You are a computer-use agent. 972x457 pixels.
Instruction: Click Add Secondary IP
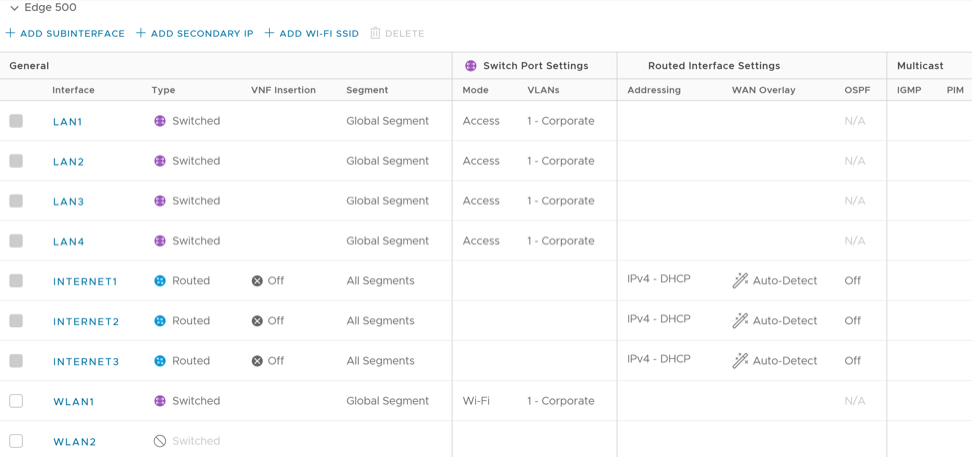coord(195,33)
